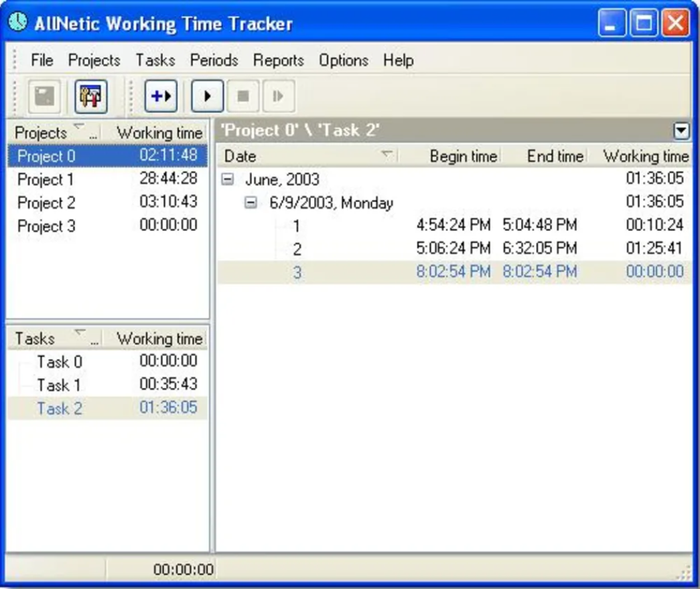Open the users toolbar icon
Viewport: 700px width, 589px height.
click(90, 96)
